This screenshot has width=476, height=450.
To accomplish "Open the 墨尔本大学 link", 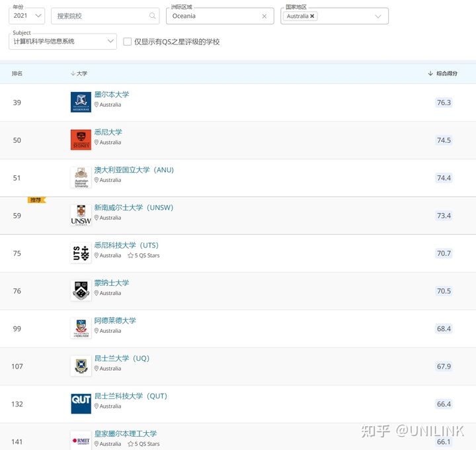I will (x=112, y=95).
